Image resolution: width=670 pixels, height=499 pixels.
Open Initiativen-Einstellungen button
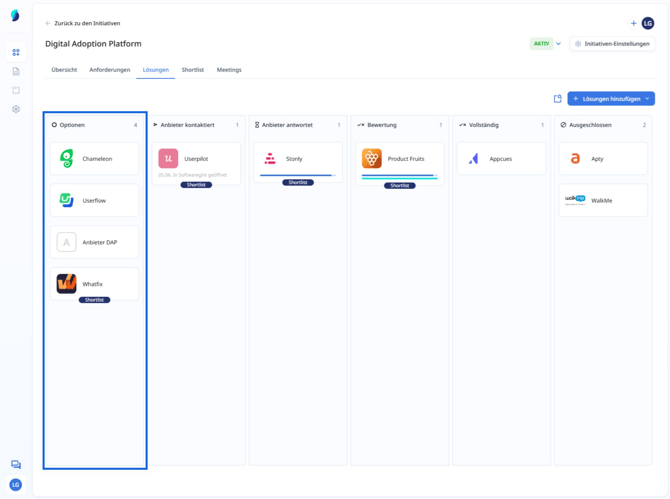(612, 44)
